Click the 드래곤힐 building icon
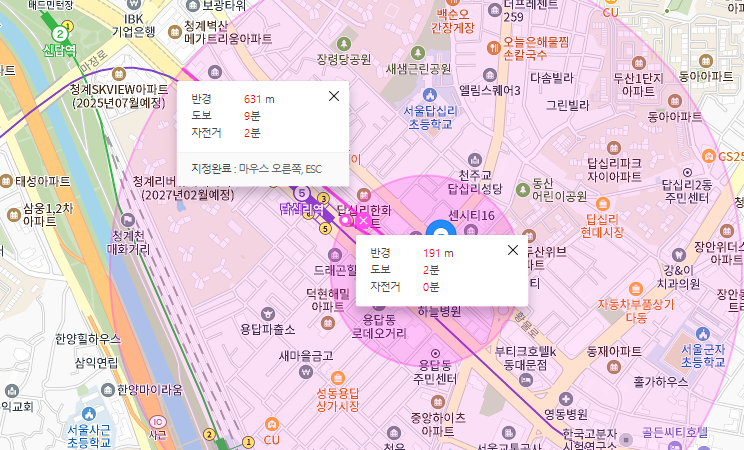 [335, 255]
